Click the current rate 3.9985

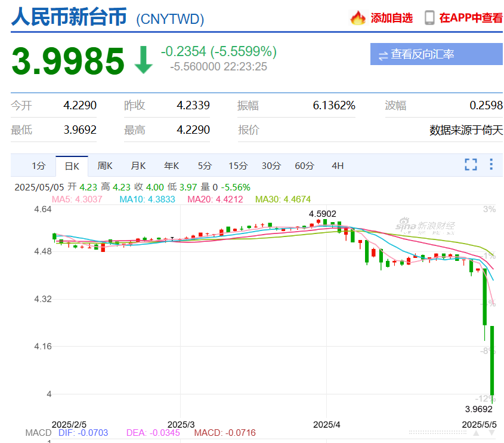(x=68, y=61)
